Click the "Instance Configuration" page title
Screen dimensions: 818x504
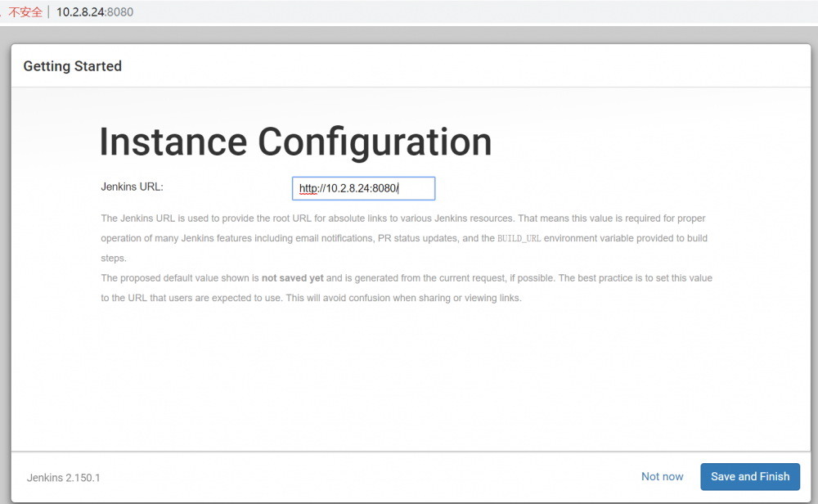(x=295, y=142)
